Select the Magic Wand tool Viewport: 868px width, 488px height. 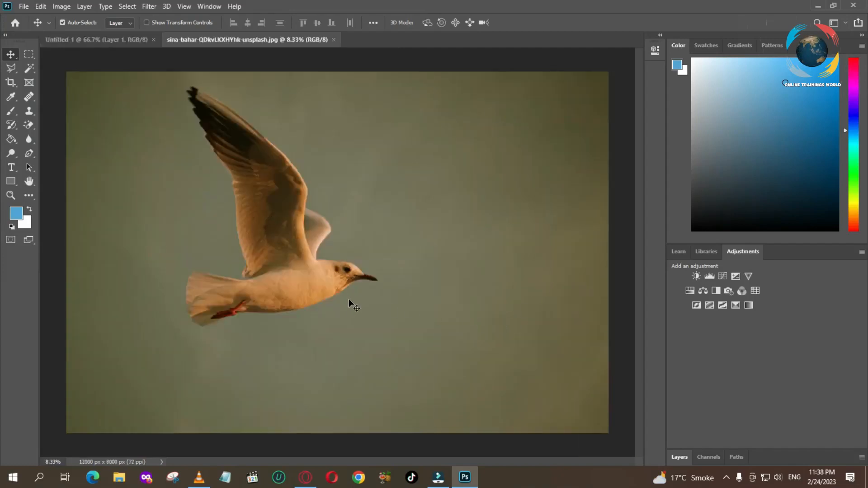[x=29, y=68]
